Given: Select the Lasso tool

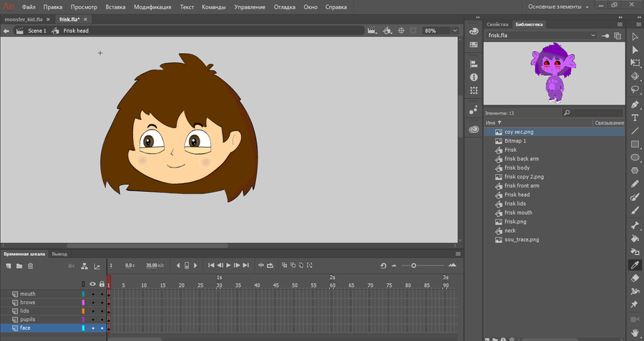Looking at the screenshot, I should [x=635, y=90].
